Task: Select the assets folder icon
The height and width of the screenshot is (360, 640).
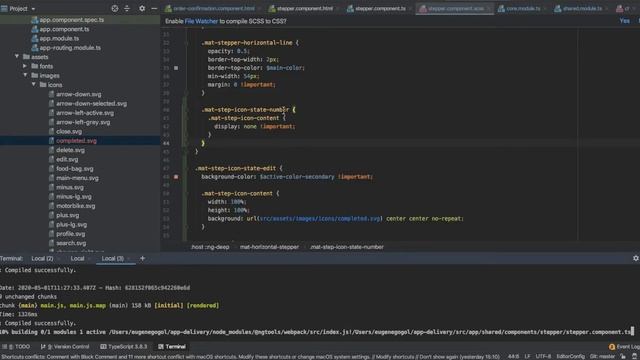Action: click(x=27, y=57)
